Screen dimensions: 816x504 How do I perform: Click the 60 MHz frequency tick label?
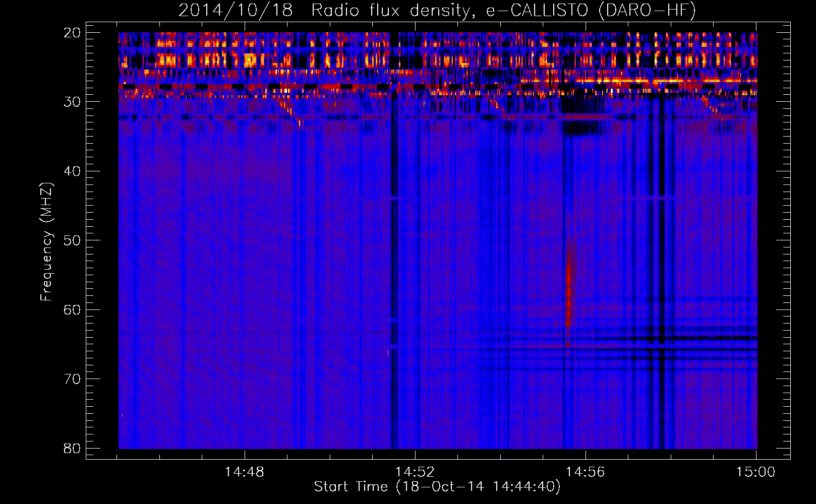[72, 310]
